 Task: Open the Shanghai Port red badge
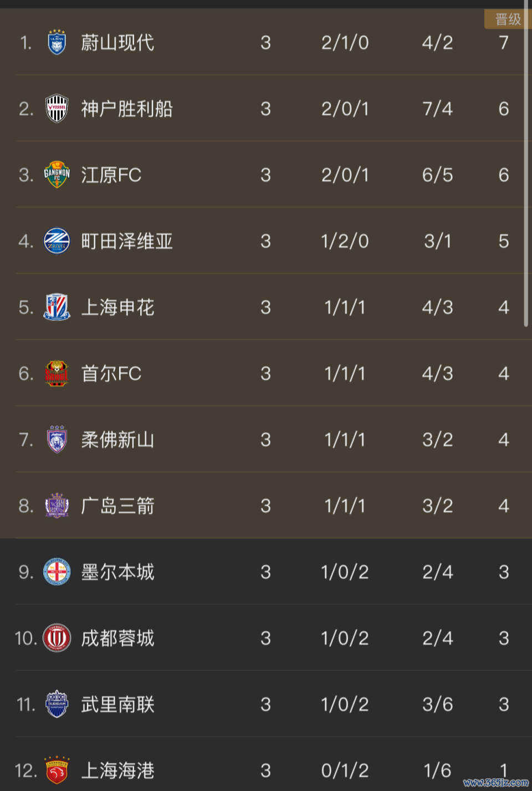click(57, 770)
